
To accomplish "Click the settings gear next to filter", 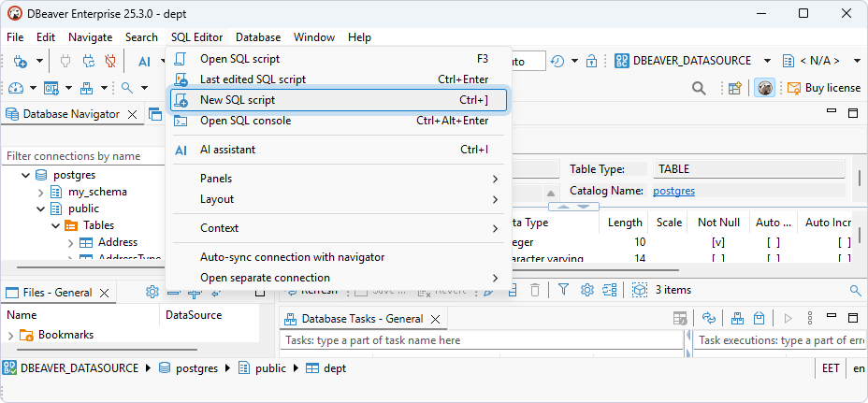I will pos(586,290).
